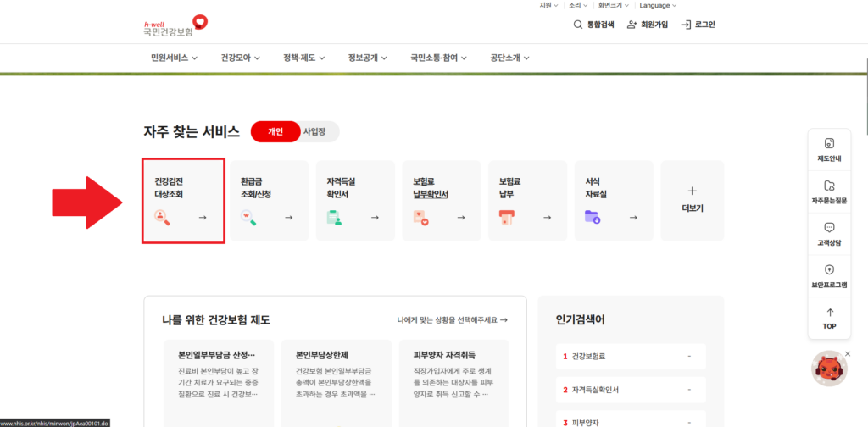Screen dimensions: 868x427
Task: Click 나에게 맞는 상황을 선택해주세요 link
Action: 453,319
